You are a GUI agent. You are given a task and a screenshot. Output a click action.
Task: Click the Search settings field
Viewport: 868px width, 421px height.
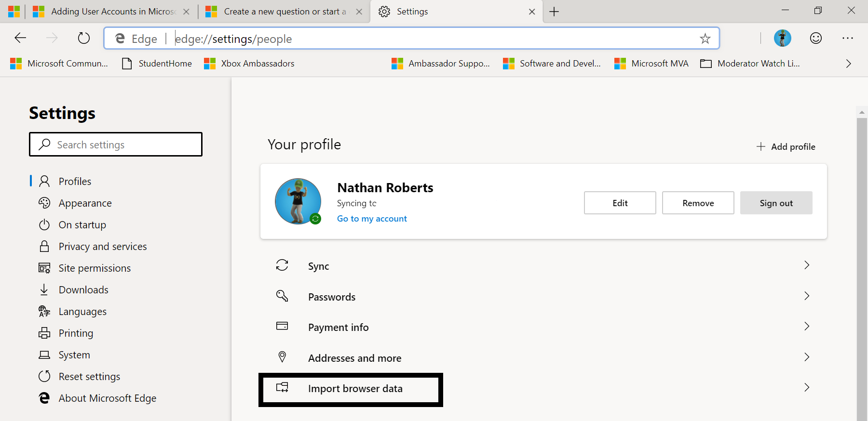[116, 145]
